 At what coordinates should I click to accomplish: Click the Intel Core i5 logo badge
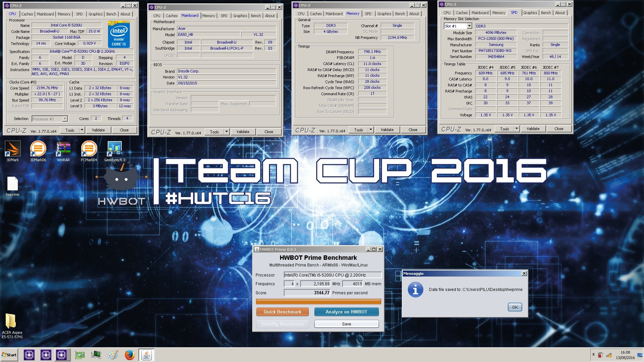point(119,35)
